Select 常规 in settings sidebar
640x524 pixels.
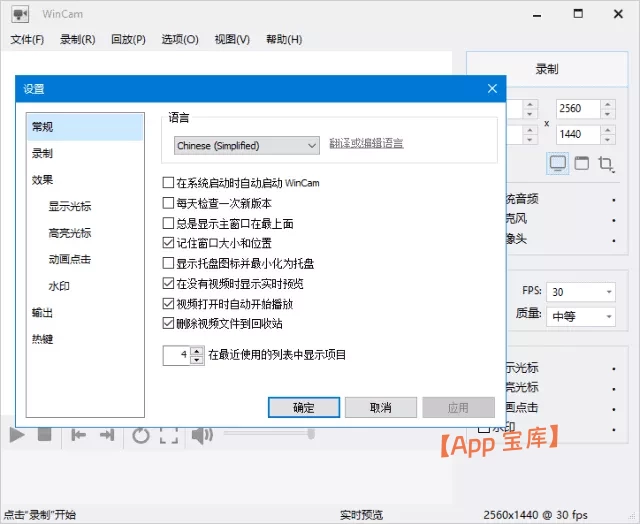[x=85, y=127]
